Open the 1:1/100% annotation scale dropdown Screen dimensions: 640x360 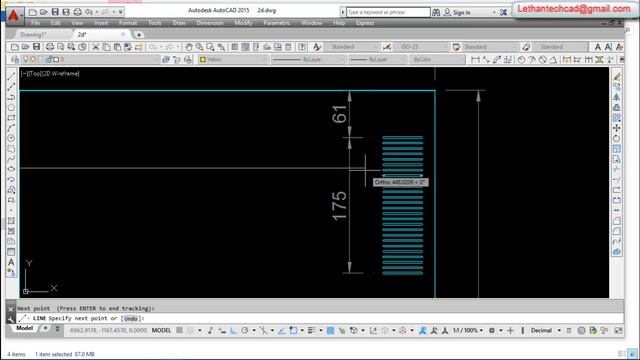point(468,330)
